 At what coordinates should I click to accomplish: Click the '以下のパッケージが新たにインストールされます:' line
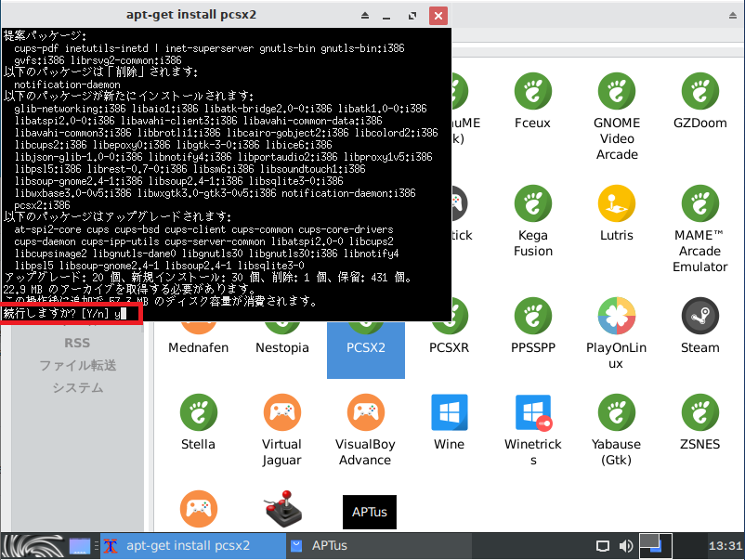[x=129, y=96]
